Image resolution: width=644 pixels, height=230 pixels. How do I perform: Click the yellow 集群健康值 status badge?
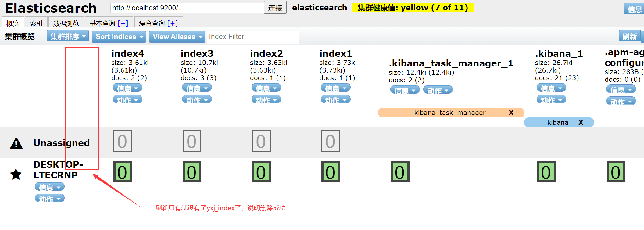413,8
